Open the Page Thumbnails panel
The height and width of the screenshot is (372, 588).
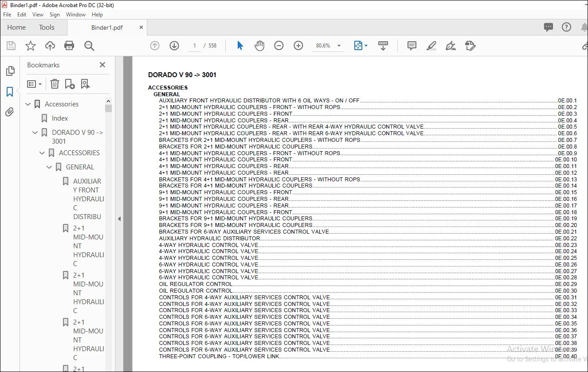click(10, 71)
